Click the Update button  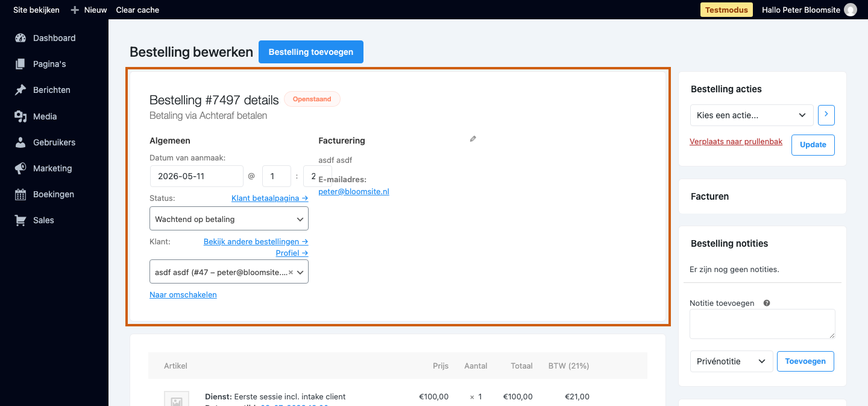point(813,145)
